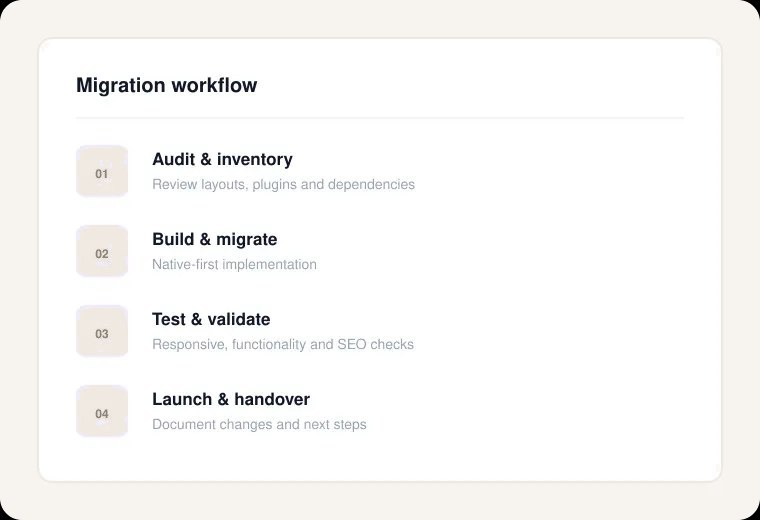Click the 03 step badge

[102, 331]
